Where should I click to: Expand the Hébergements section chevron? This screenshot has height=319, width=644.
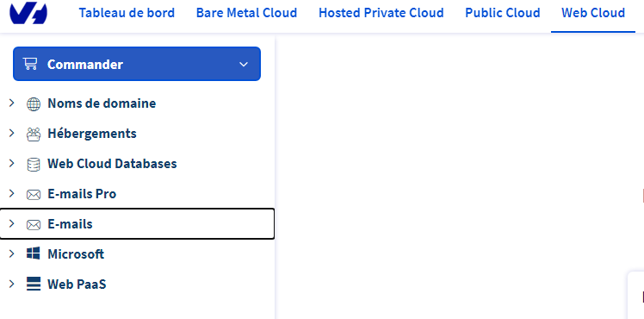click(x=11, y=133)
